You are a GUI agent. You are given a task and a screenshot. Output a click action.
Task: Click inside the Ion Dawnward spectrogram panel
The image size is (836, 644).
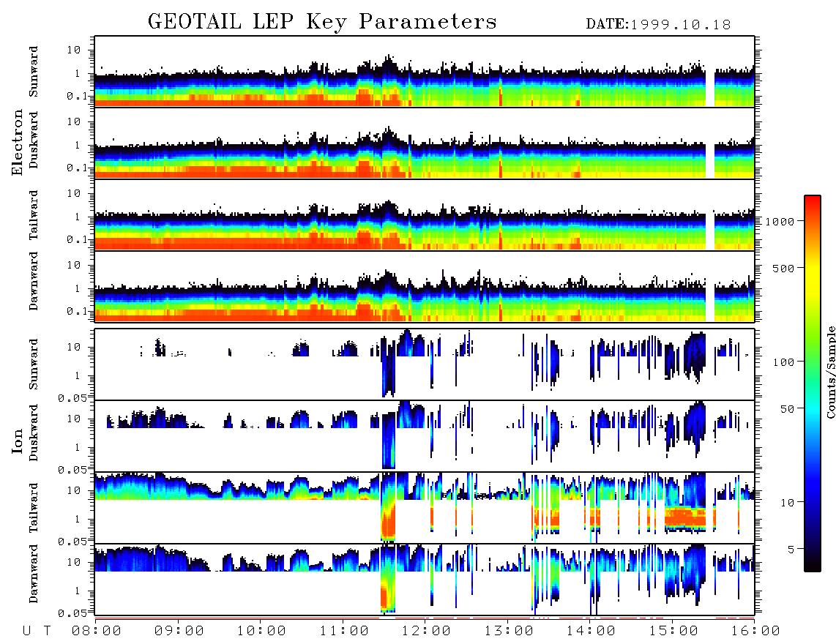click(425, 580)
